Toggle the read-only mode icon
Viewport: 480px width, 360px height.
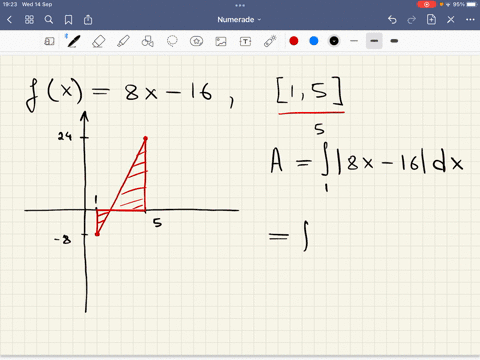49,41
